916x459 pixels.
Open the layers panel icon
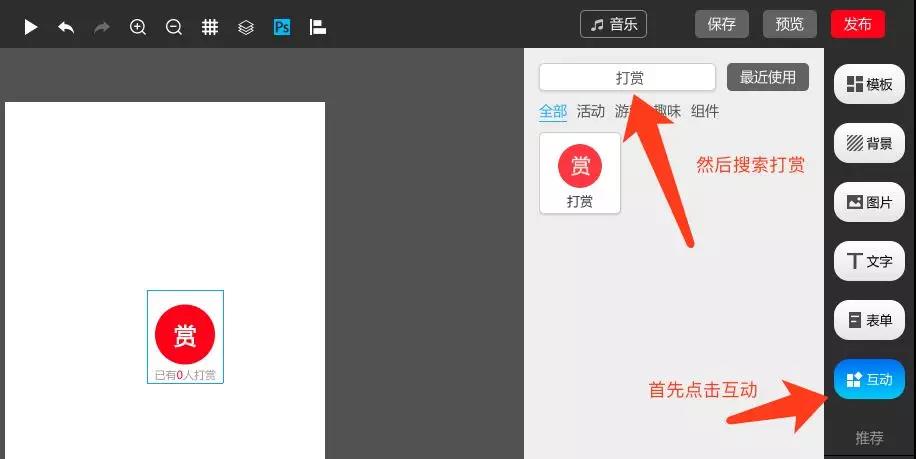246,27
